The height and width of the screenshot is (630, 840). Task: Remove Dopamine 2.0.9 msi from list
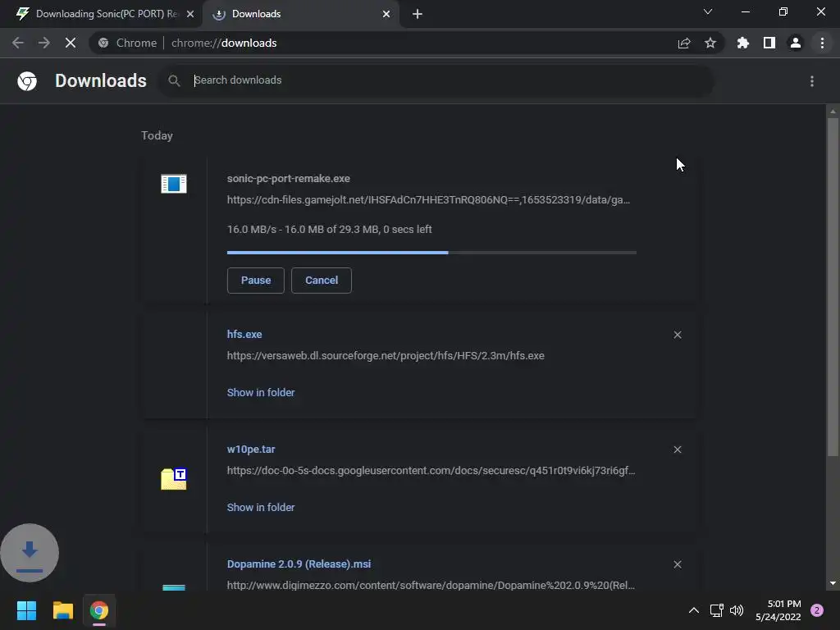(x=678, y=564)
